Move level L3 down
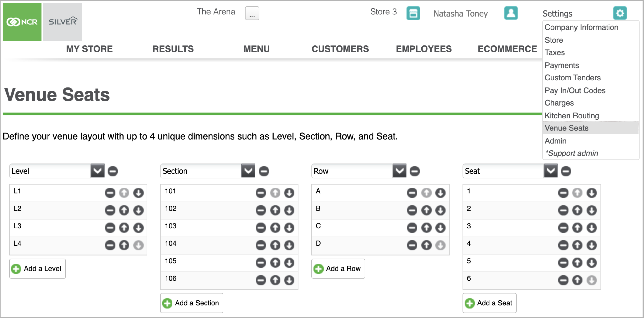Image resolution: width=644 pixels, height=318 pixels. [x=138, y=228]
